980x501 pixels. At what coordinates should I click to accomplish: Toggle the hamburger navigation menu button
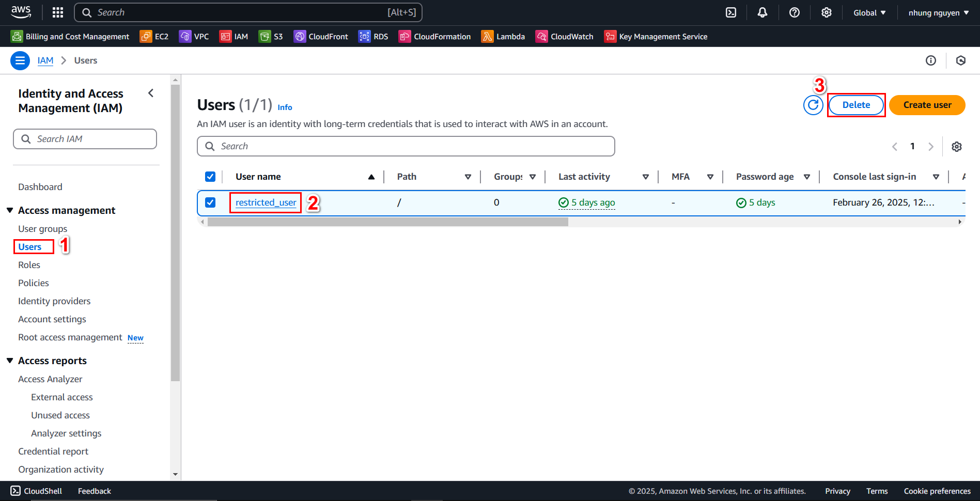click(x=20, y=60)
